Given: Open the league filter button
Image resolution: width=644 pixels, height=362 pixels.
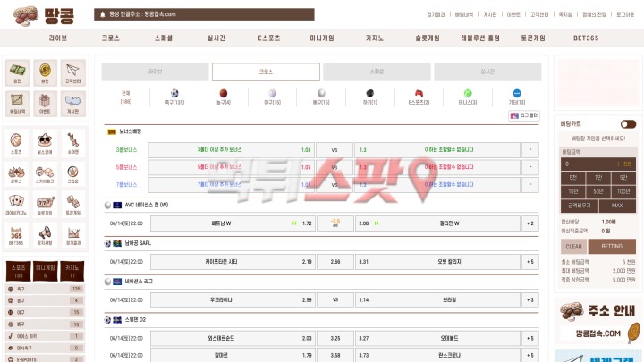Looking at the screenshot, I should point(523,115).
